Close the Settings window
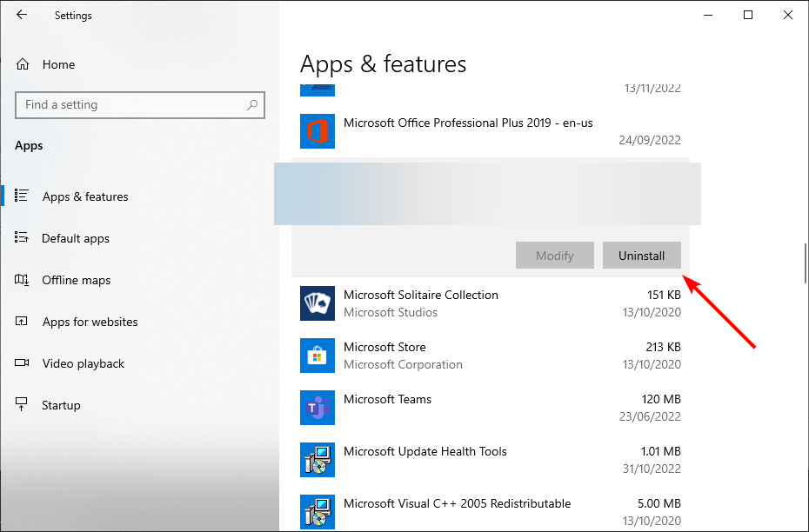Viewport: 809px width, 532px height. click(x=788, y=15)
